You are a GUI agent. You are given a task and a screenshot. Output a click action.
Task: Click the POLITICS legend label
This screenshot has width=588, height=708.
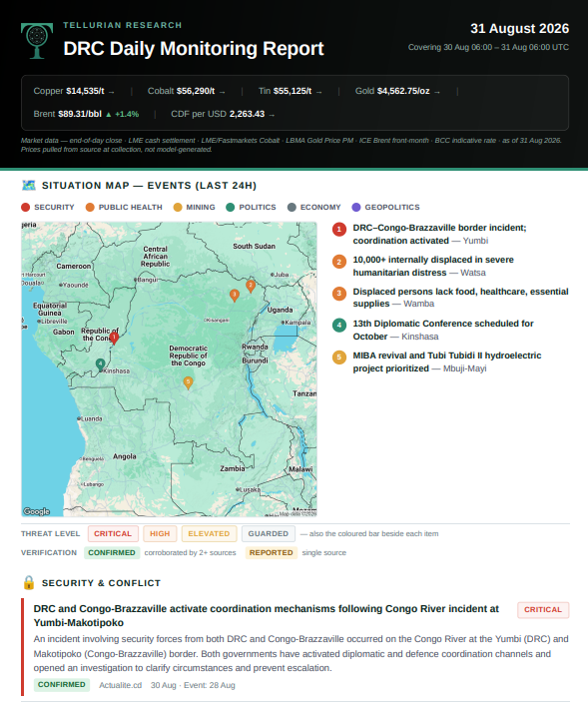pyautogui.click(x=258, y=208)
